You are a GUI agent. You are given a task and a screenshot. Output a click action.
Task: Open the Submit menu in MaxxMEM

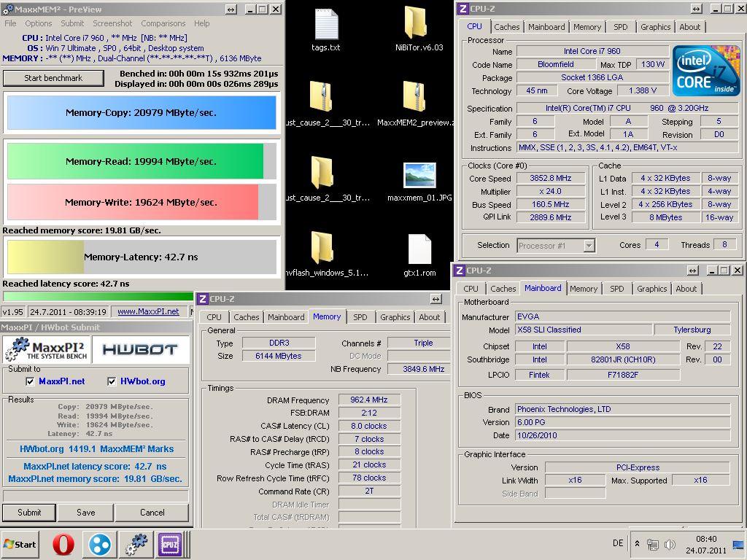click(x=72, y=23)
